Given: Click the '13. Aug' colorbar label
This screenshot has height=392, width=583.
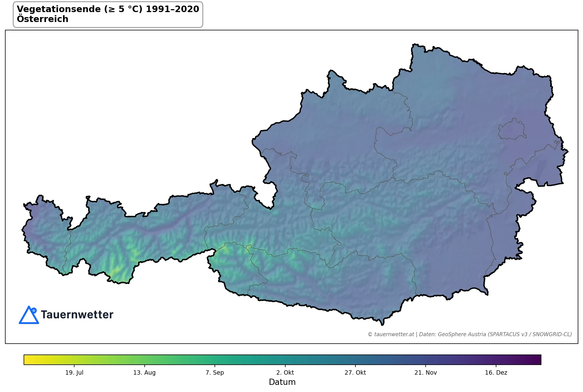Looking at the screenshot, I should click(144, 372).
